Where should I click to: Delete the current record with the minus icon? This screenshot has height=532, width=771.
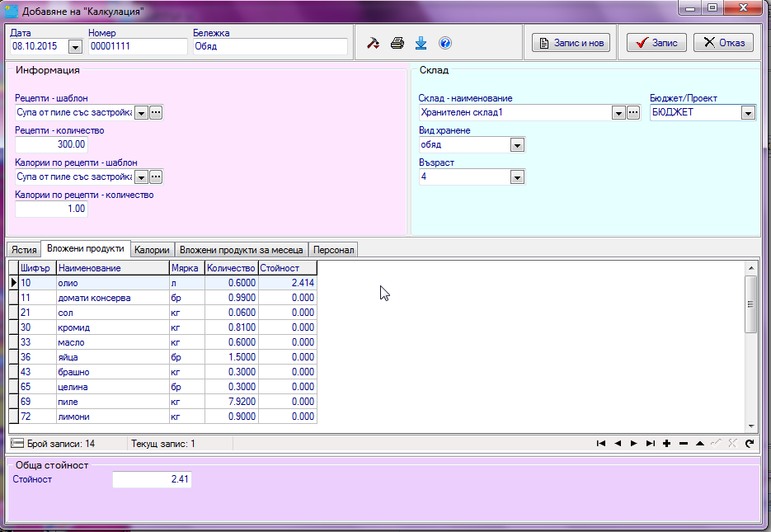pyautogui.click(x=684, y=444)
